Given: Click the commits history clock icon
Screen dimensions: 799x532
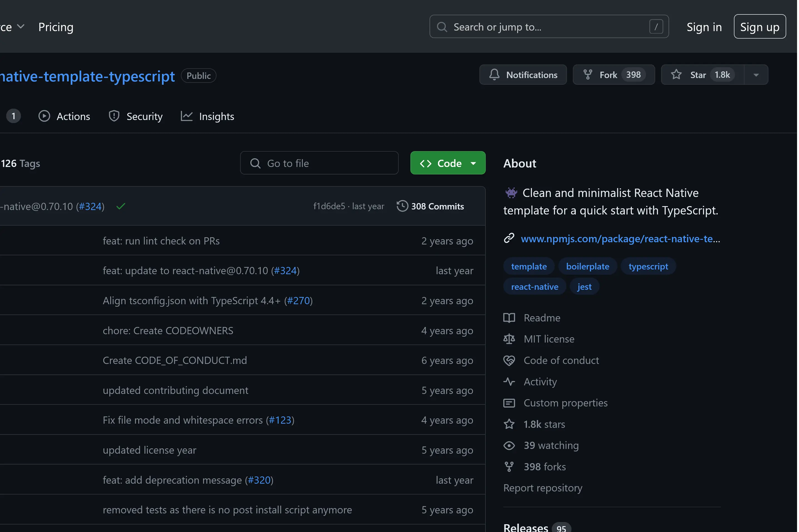Looking at the screenshot, I should 402,206.
